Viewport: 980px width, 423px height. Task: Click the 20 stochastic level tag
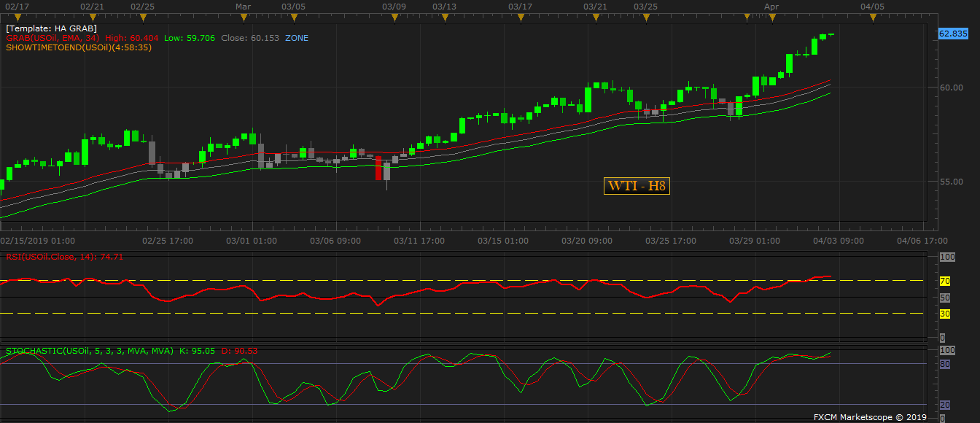point(944,405)
